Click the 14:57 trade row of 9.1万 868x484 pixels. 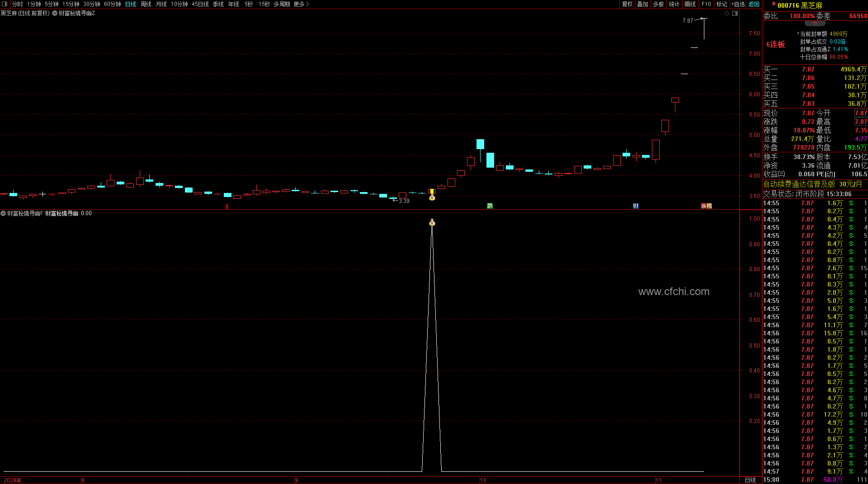[x=815, y=471]
